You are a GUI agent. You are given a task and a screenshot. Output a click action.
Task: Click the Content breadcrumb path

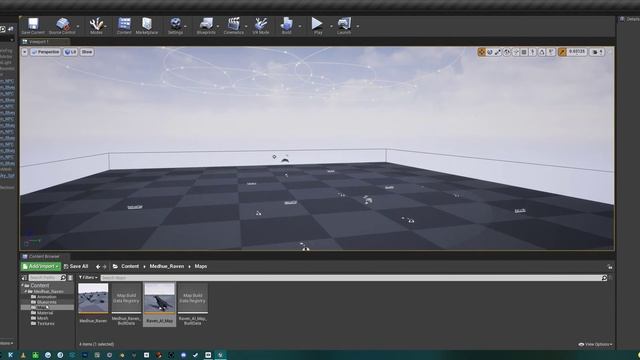[130, 266]
